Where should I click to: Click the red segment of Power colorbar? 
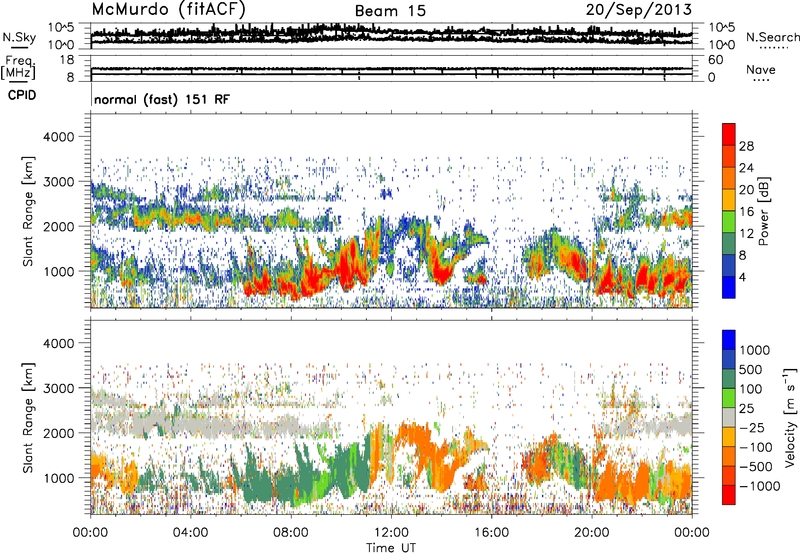pyautogui.click(x=729, y=134)
